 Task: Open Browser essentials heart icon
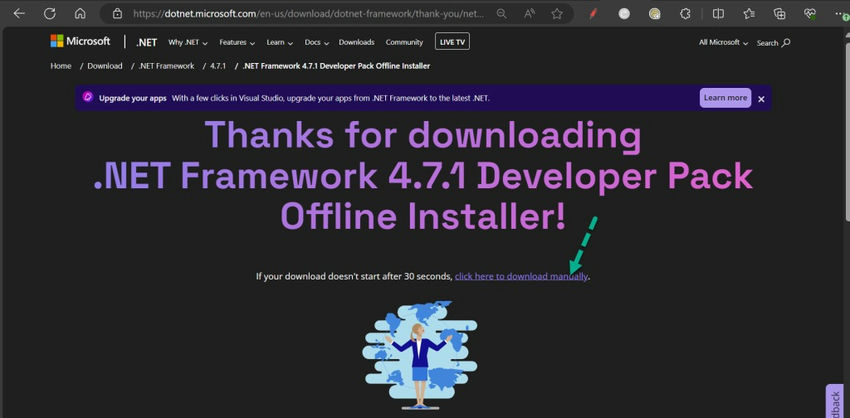[810, 14]
